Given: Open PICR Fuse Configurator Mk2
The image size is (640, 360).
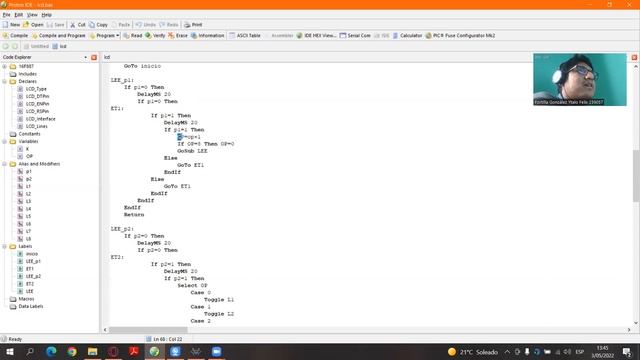Looking at the screenshot, I should [460, 36].
